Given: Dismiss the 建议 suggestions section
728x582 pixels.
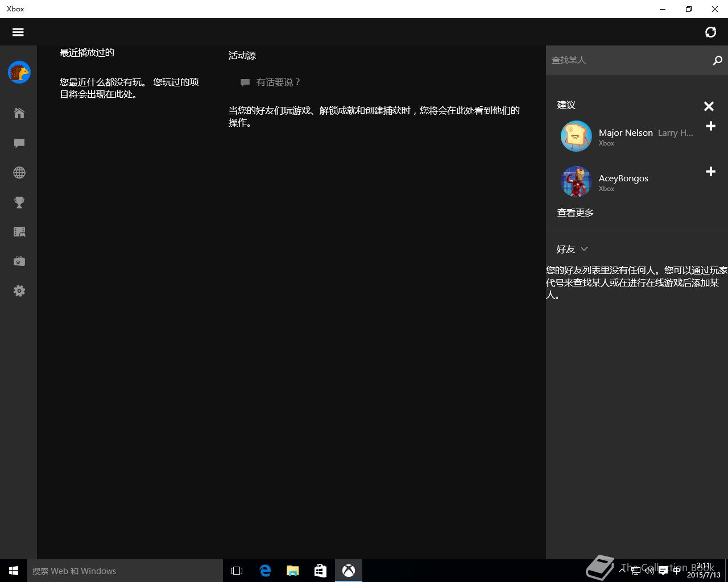Looking at the screenshot, I should point(709,106).
